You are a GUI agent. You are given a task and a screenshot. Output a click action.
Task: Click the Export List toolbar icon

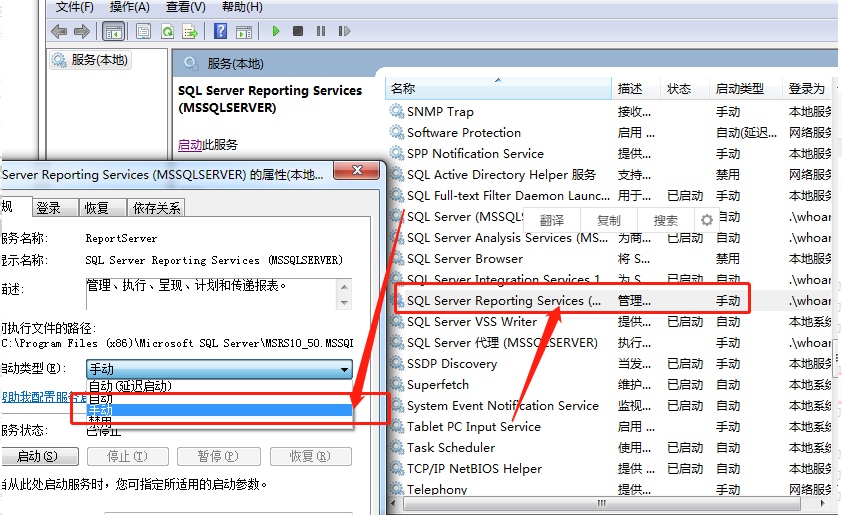point(190,31)
